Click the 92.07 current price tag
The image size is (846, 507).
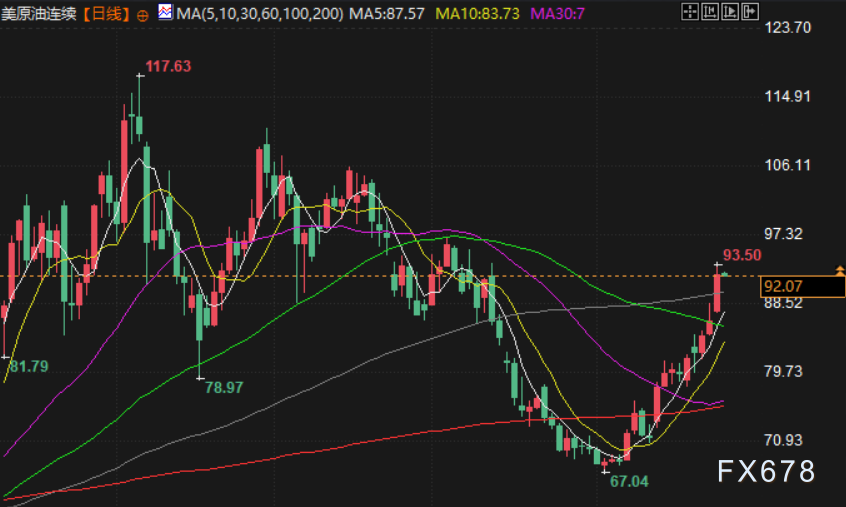pyautogui.click(x=802, y=286)
